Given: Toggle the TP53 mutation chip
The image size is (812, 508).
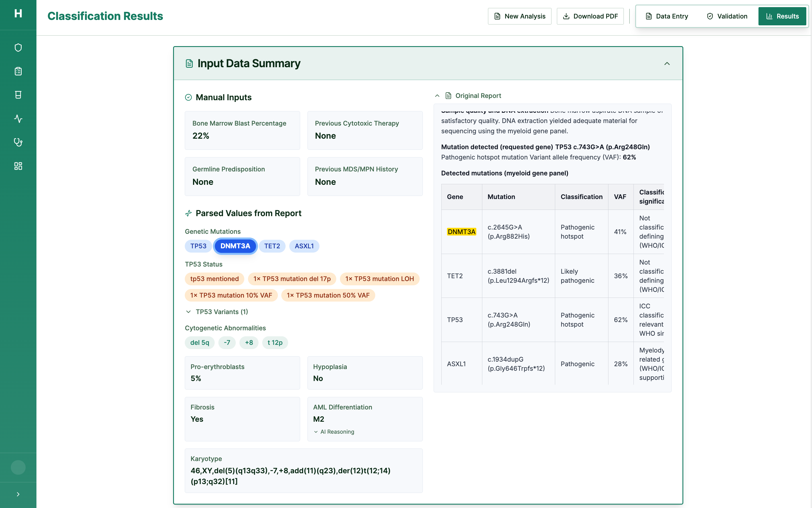Looking at the screenshot, I should click(198, 246).
